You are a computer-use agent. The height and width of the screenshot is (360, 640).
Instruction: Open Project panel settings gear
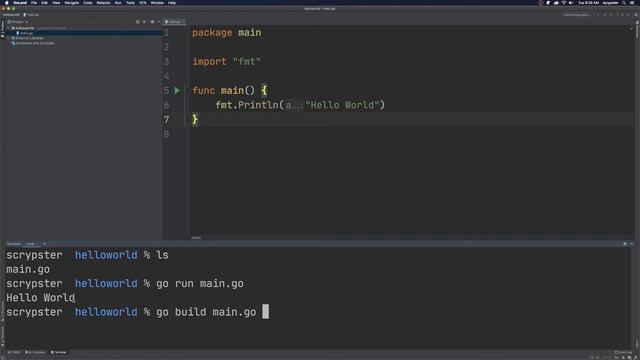click(152, 22)
